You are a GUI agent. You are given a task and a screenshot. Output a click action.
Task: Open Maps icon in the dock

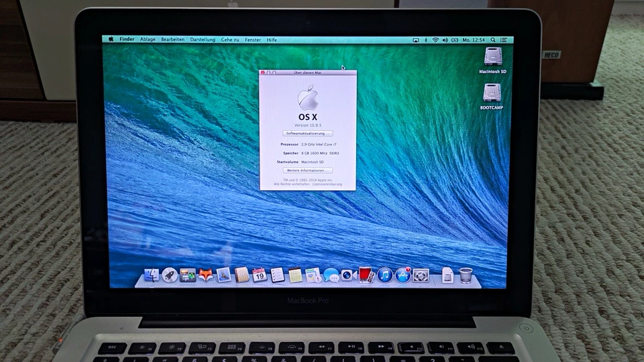pyautogui.click(x=313, y=276)
